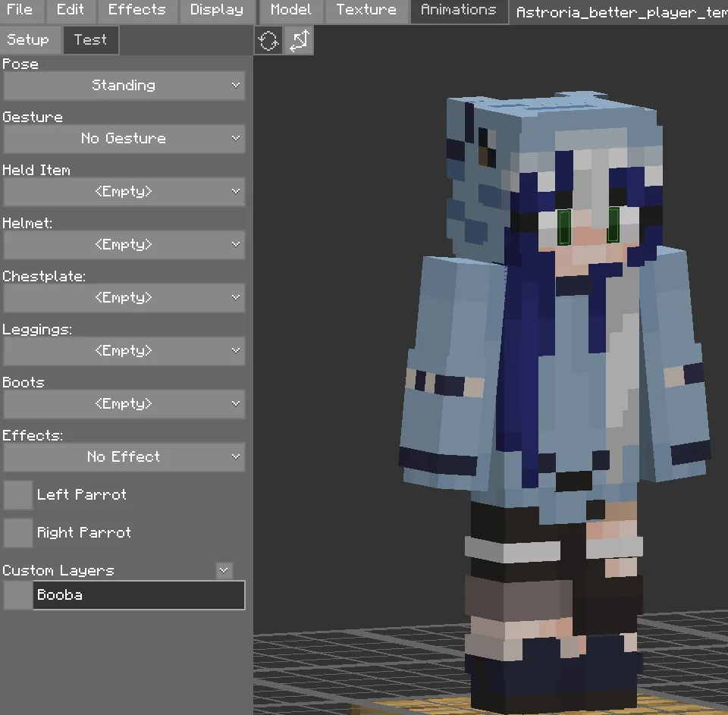
Task: Enable the Left Parrot checkbox
Action: [18, 495]
